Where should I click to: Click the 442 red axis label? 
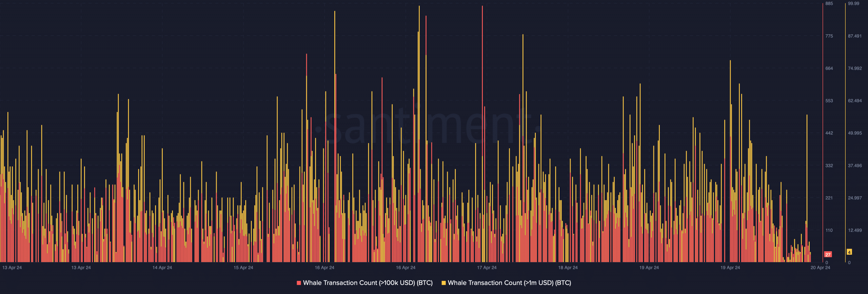(829, 133)
